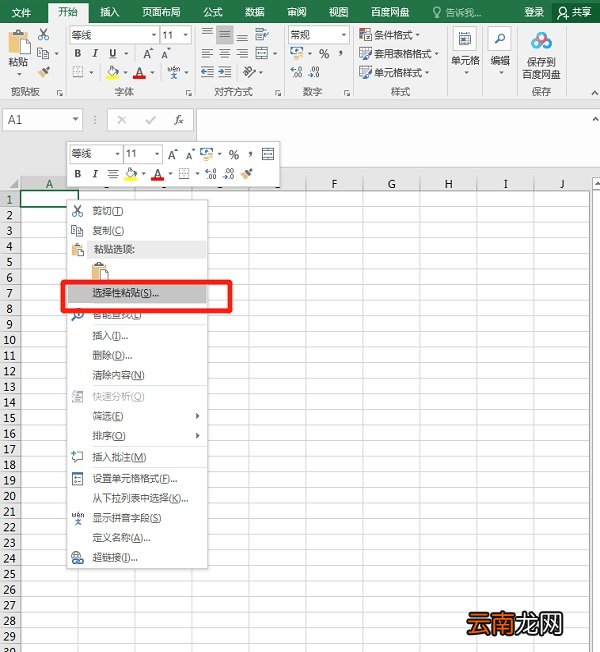
Task: Open the 常规 number format dropdown
Action: (x=344, y=35)
